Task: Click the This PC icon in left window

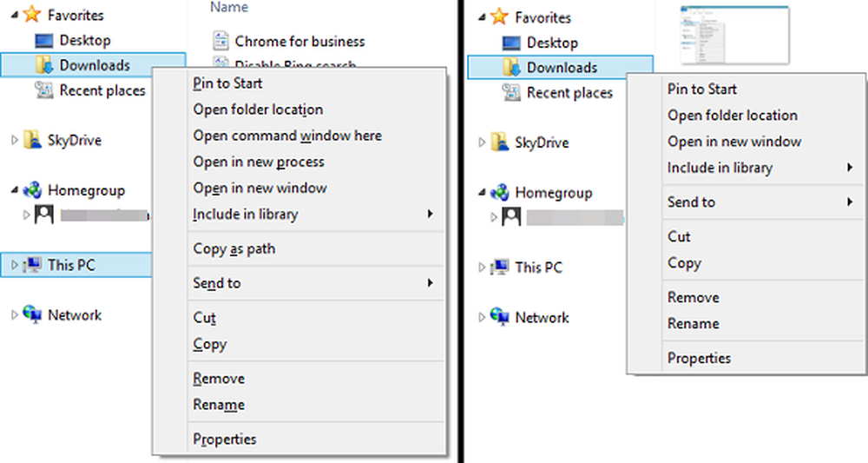Action: [32, 265]
